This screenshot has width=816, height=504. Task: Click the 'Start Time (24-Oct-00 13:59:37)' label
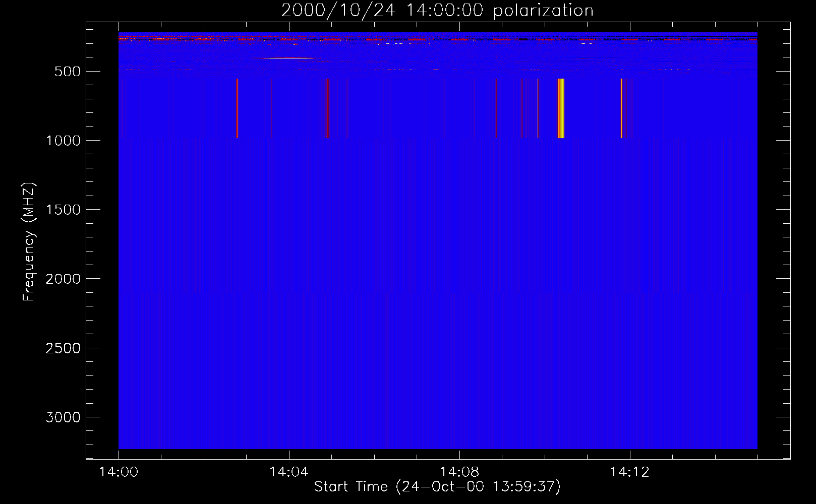coord(437,487)
